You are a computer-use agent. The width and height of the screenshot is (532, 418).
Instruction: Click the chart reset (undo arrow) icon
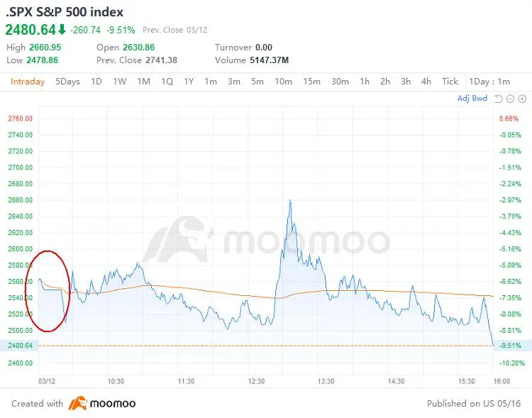[x=499, y=99]
